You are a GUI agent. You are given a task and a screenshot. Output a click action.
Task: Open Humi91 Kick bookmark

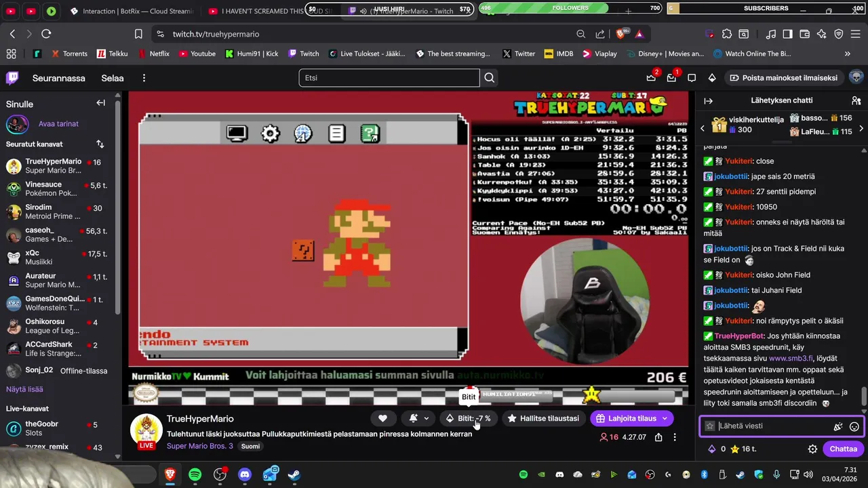(x=252, y=54)
